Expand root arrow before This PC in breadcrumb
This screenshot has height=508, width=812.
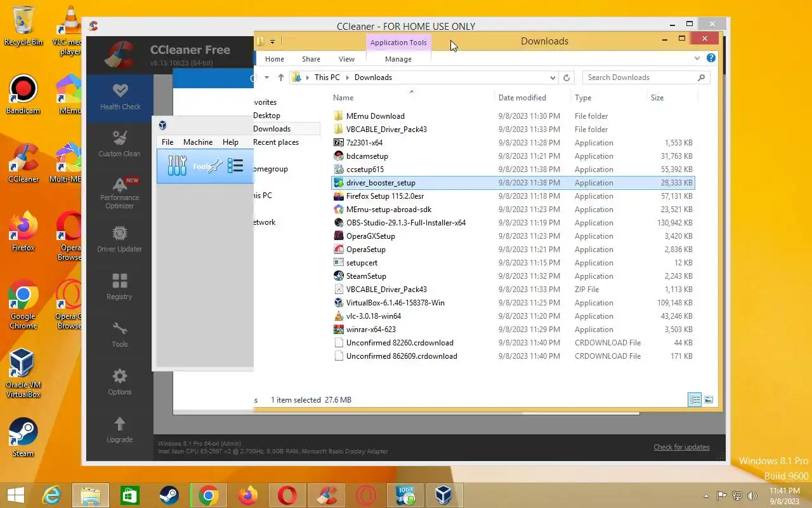(308, 77)
